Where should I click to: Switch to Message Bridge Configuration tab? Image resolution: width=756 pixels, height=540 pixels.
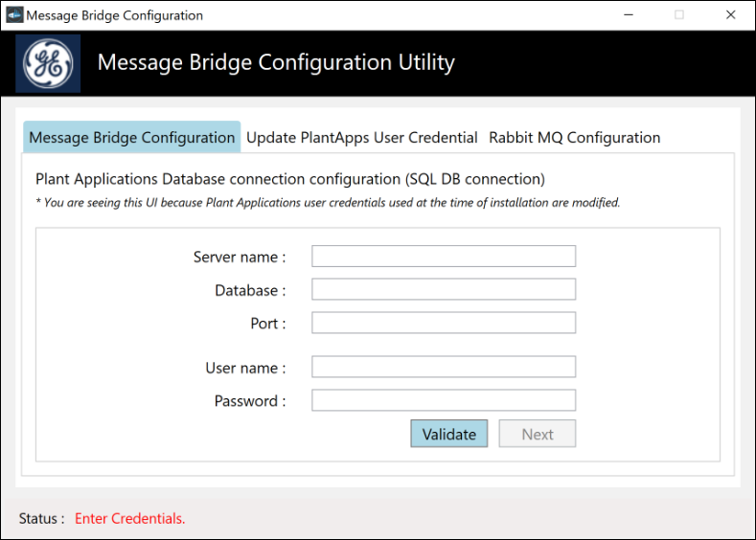(131, 137)
